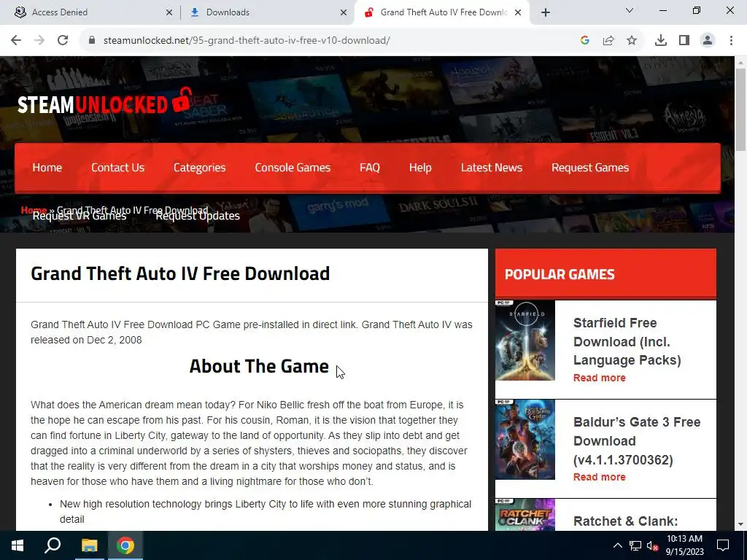The width and height of the screenshot is (747, 560).
Task: Click Read more under Starfield
Action: tap(600, 378)
